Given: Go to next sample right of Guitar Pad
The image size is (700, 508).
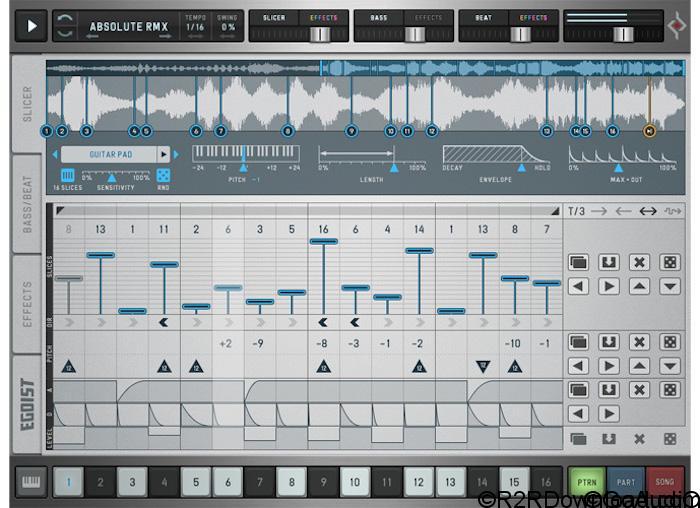Looking at the screenshot, I should tap(176, 154).
